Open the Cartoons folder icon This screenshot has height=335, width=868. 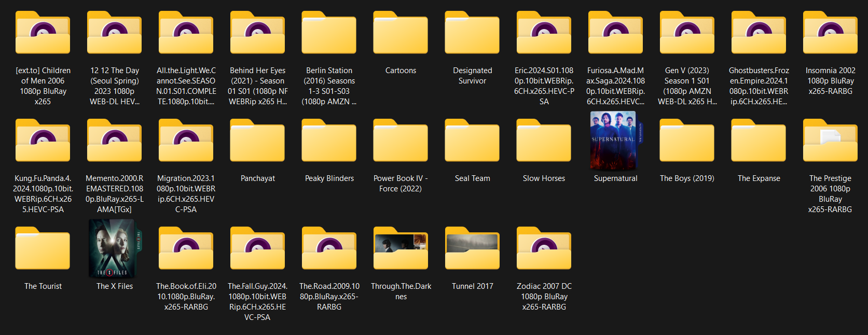click(x=401, y=33)
